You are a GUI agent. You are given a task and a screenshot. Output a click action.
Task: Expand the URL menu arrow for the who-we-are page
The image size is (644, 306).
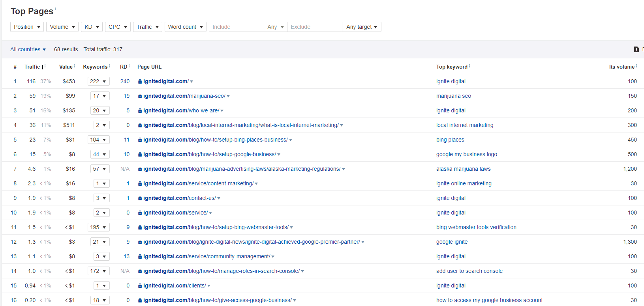(x=222, y=111)
